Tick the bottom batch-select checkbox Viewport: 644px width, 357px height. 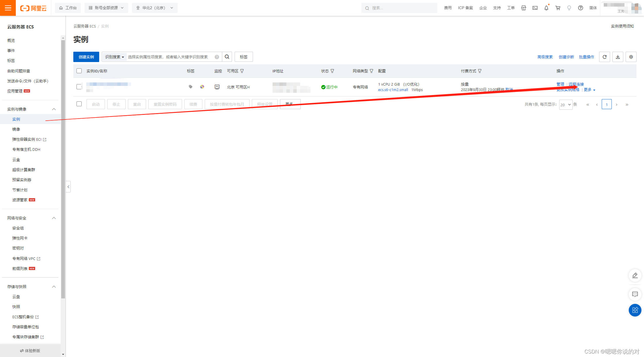pos(79,104)
